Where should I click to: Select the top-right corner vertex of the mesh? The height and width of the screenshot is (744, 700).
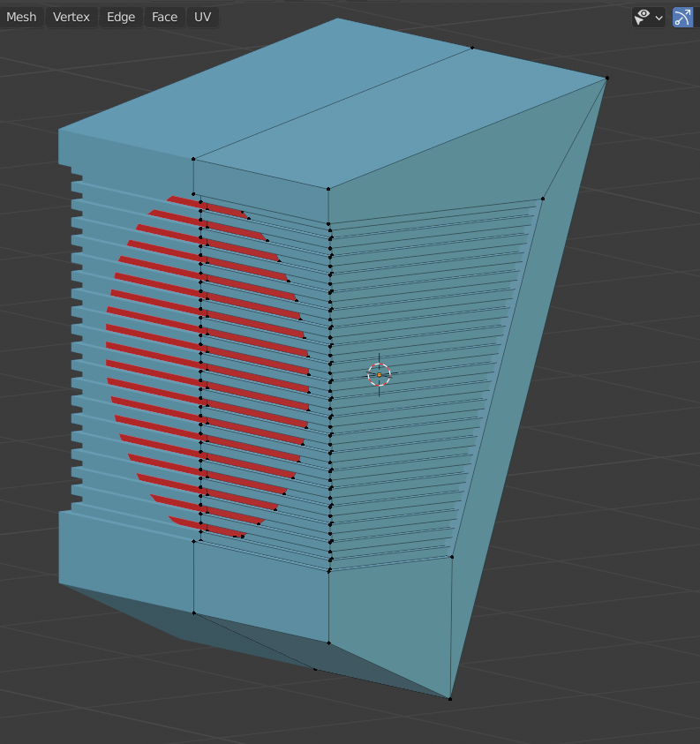(607, 78)
